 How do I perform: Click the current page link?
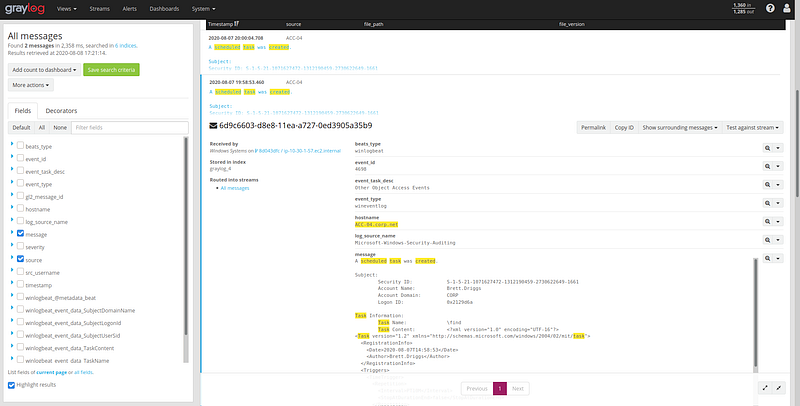click(52, 372)
